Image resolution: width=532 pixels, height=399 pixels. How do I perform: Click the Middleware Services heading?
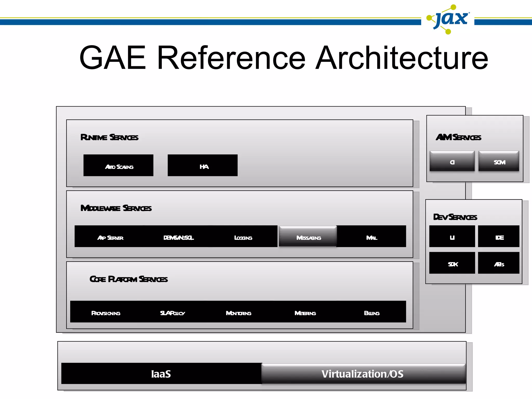coord(116,208)
